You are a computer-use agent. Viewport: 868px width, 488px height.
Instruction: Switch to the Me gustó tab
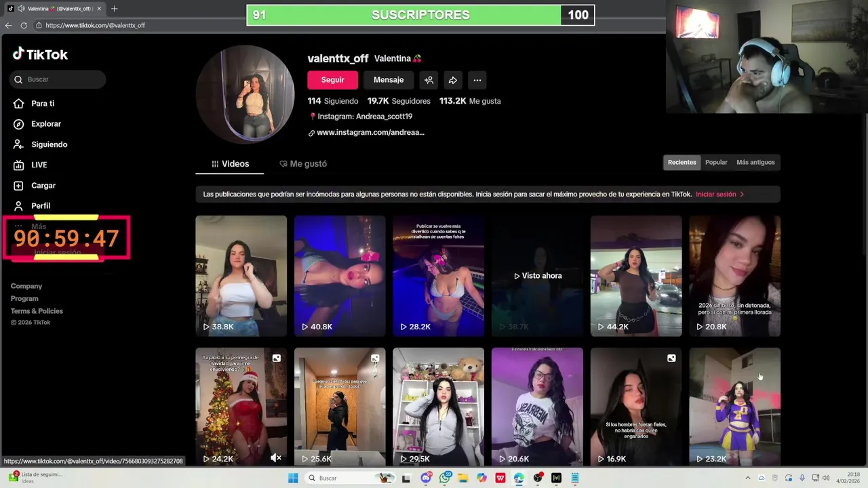tap(303, 164)
